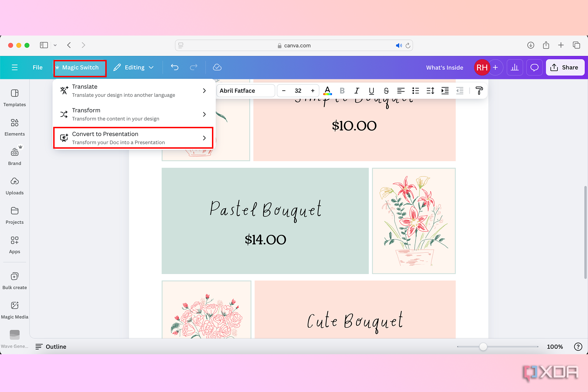Click the cloud save status icon
The image size is (588, 392).
tap(217, 67)
